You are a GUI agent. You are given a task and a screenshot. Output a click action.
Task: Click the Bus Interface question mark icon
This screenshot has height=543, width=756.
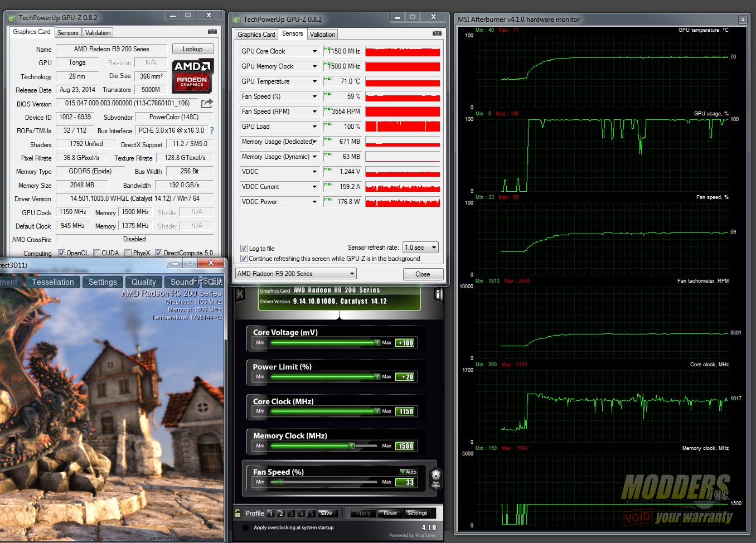pos(212,130)
